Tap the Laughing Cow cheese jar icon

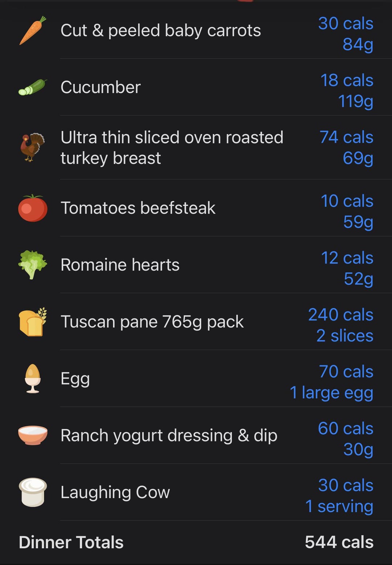point(33,492)
